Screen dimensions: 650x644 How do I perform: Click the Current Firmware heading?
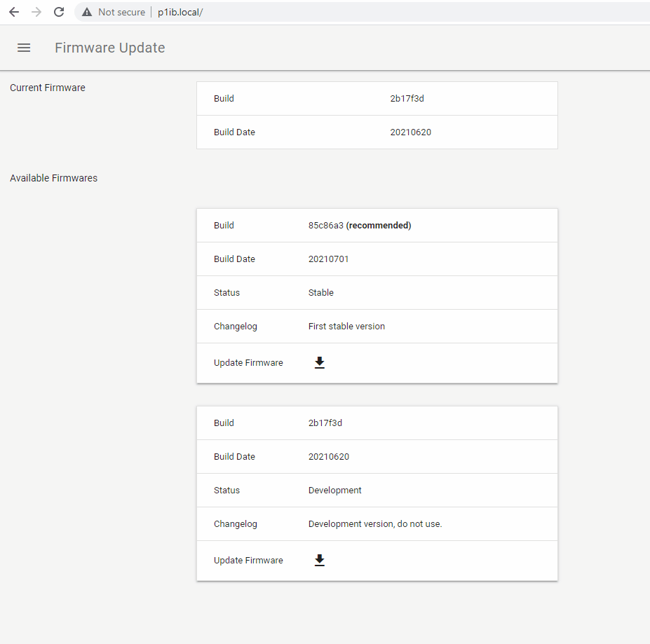[48, 88]
